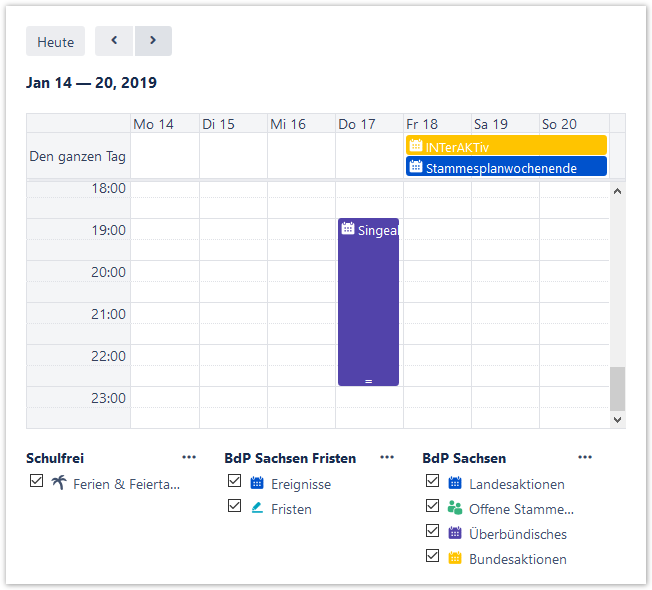The height and width of the screenshot is (590, 652).
Task: Open the BdP Sachsen calendar options menu
Action: pos(585,458)
